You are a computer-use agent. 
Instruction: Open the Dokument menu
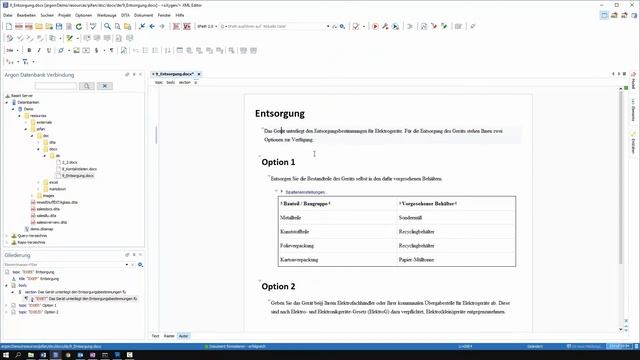144,15
